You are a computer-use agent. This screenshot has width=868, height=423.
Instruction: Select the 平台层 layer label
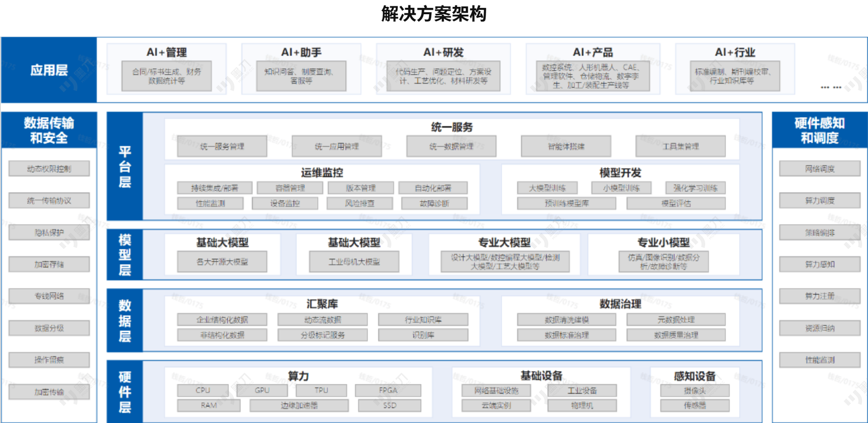click(x=125, y=167)
